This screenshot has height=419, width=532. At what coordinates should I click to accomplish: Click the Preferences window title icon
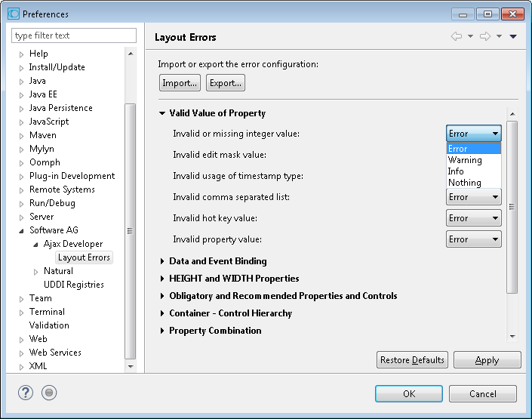pyautogui.click(x=14, y=14)
